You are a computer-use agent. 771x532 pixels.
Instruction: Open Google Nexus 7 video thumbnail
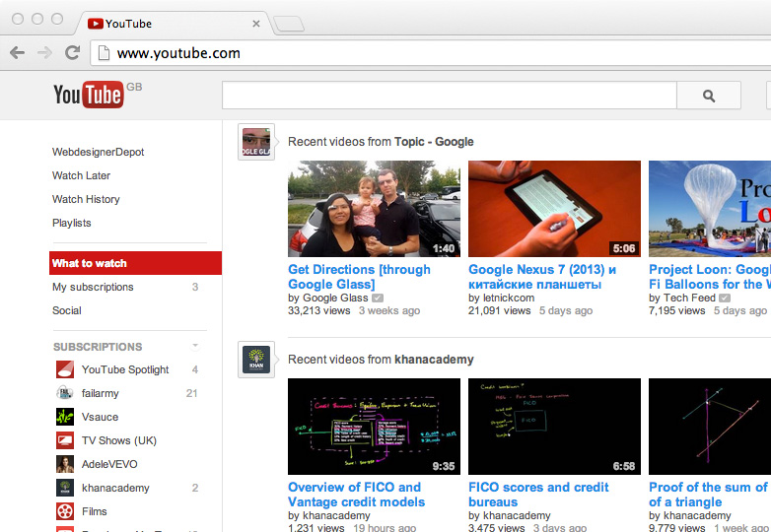[554, 208]
